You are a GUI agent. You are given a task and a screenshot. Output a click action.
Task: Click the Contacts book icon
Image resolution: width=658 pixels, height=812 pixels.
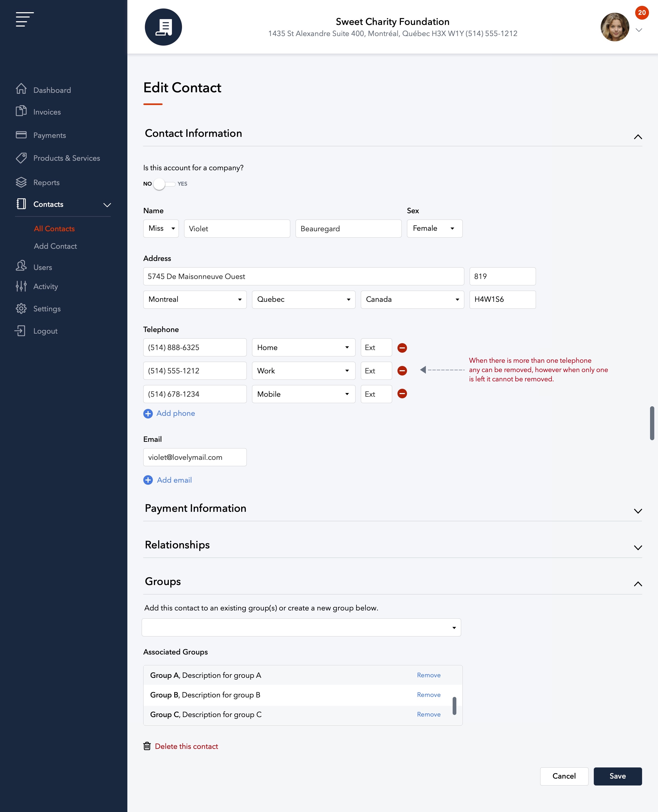pyautogui.click(x=21, y=204)
